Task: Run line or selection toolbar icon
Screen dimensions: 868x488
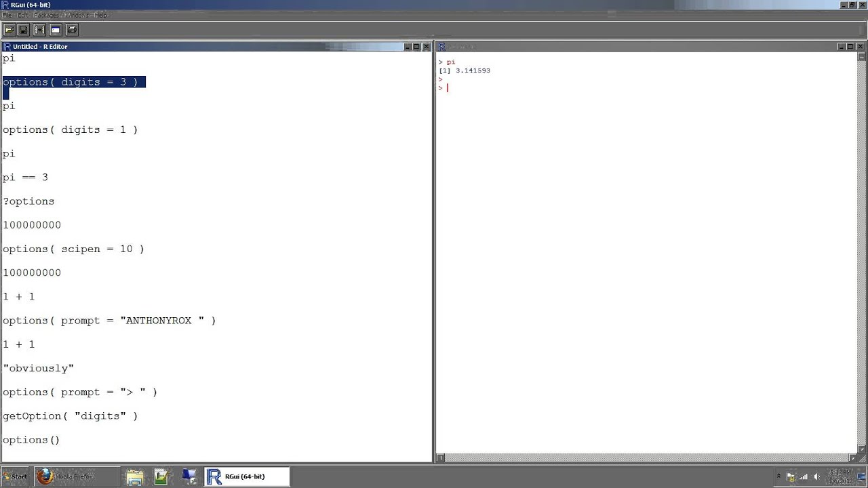Action: (x=39, y=30)
